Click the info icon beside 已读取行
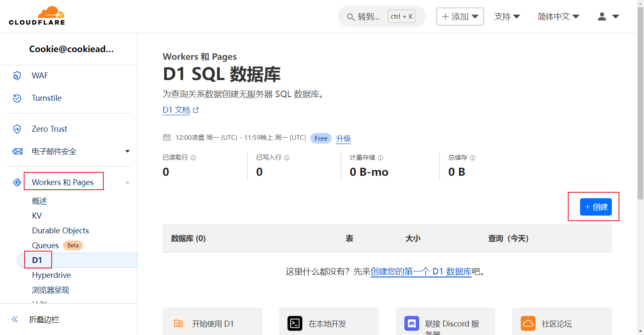This screenshot has height=335, width=644. (193, 158)
